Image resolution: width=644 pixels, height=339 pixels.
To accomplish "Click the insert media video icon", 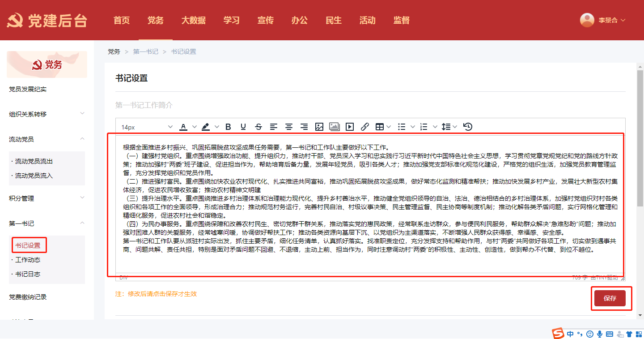I will [349, 127].
